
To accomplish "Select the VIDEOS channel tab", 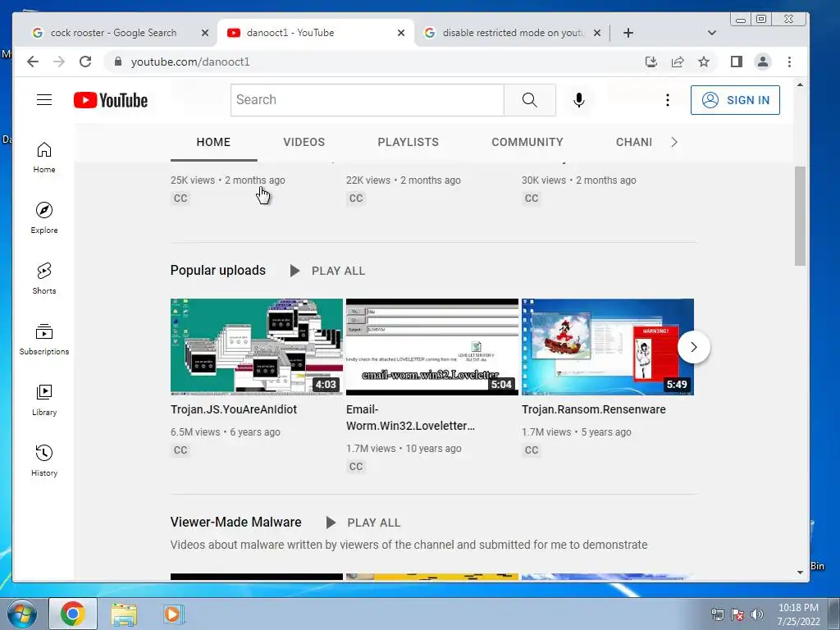I will [304, 142].
